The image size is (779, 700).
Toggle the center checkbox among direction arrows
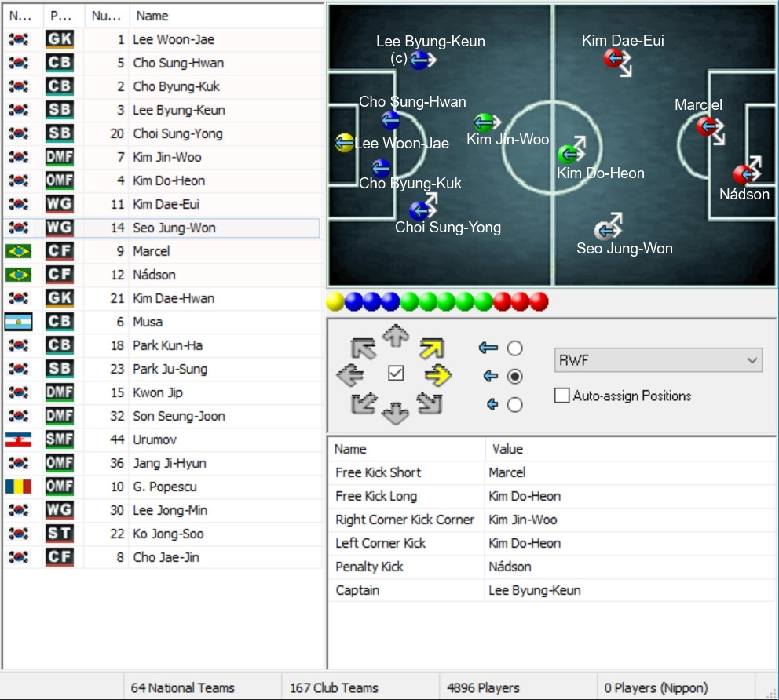396,374
